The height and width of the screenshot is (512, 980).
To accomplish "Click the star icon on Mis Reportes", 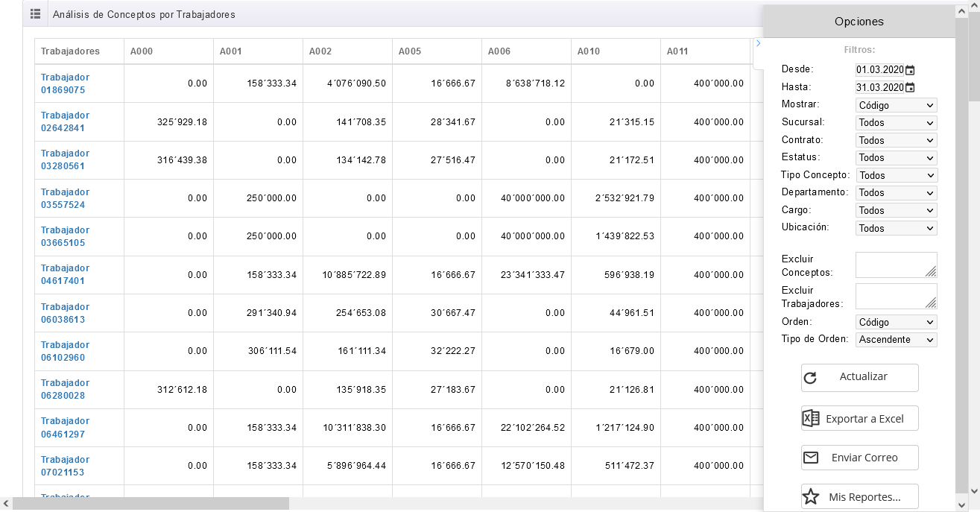I will pyautogui.click(x=811, y=497).
